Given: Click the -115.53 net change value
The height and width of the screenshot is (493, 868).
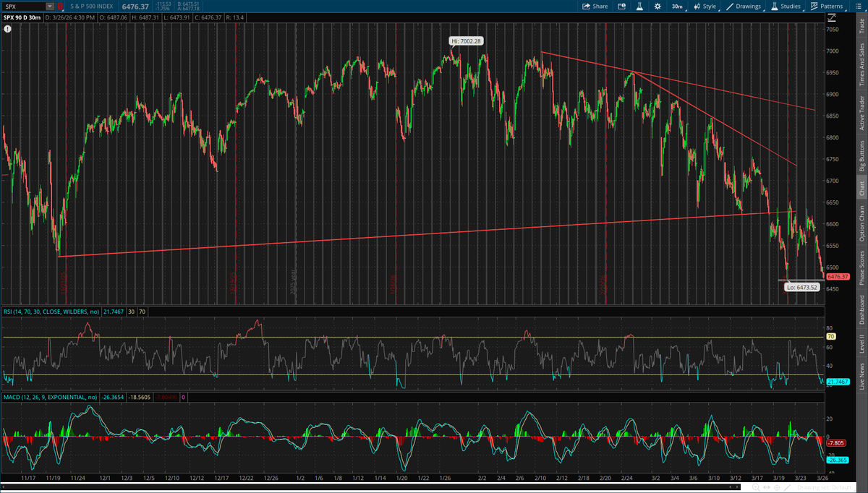Looking at the screenshot, I should pyautogui.click(x=165, y=4).
